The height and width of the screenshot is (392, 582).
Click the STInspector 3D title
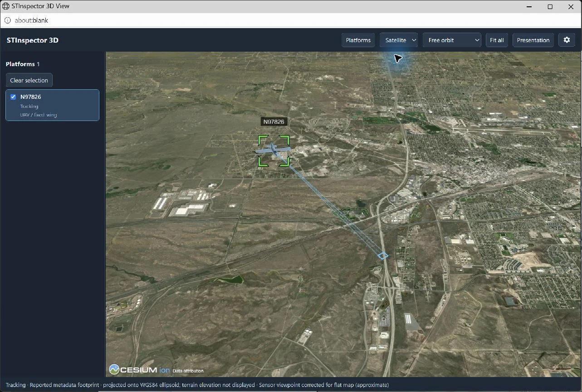click(33, 40)
